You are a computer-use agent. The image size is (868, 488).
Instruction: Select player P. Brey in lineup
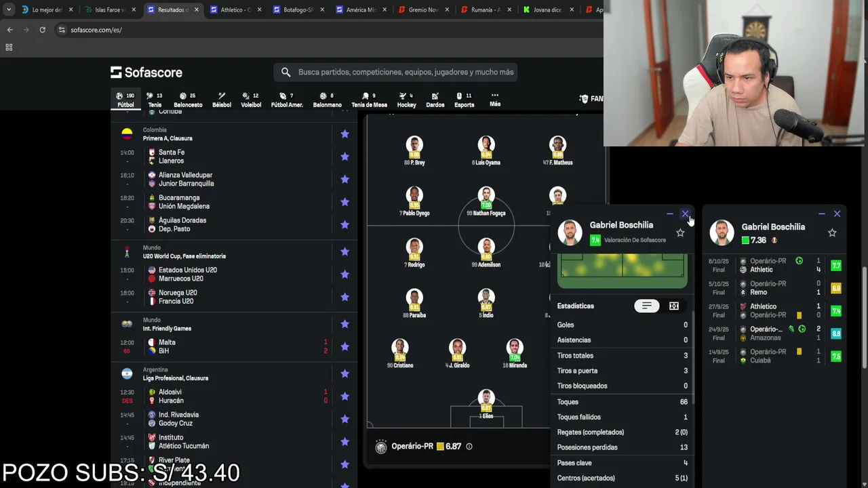[x=414, y=150]
